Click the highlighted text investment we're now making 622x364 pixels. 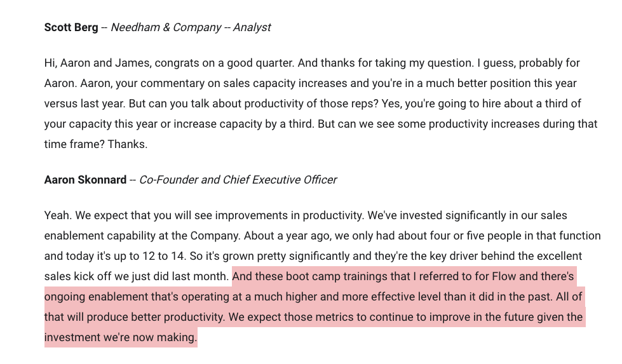tap(121, 337)
